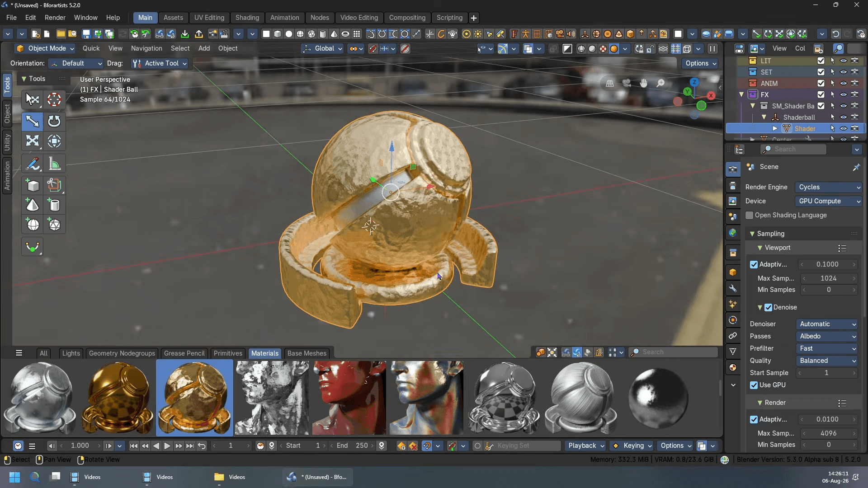Open Drag Active Tool dropdown
868x488 pixels.
tap(160, 63)
